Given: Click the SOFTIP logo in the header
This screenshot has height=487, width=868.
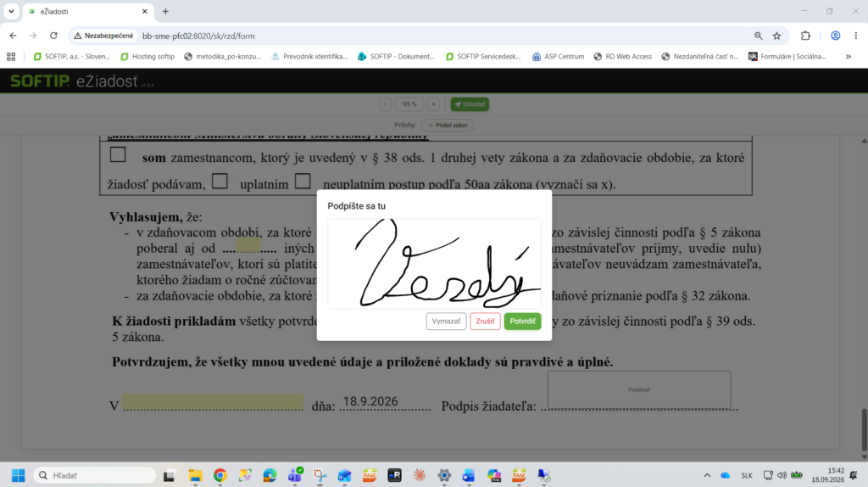Looking at the screenshot, I should (x=40, y=81).
